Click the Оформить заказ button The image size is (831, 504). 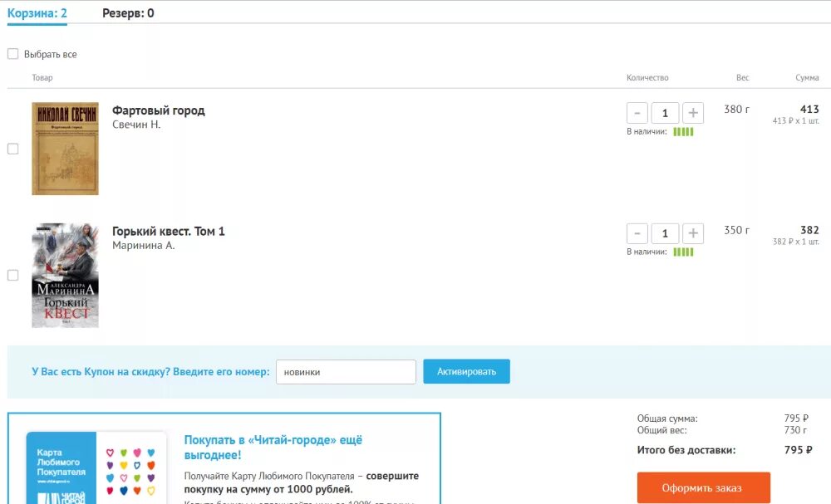(x=704, y=487)
